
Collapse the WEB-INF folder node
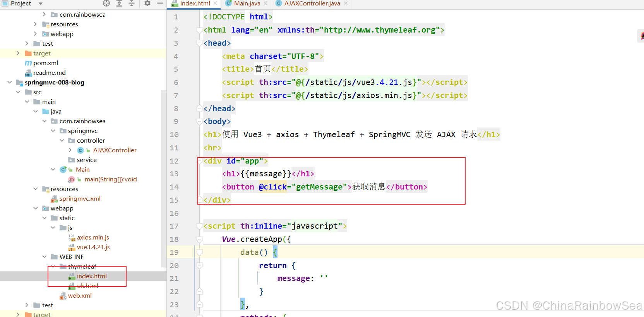45,257
